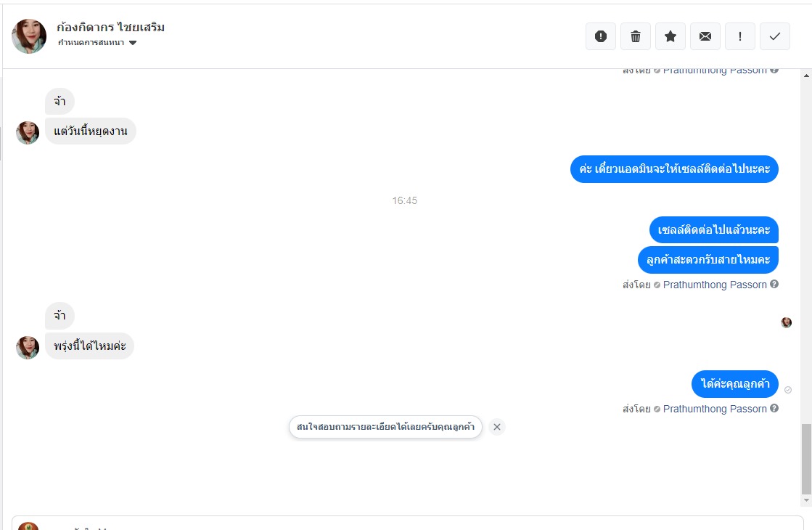Flag conversation with exclamation mark icon
Image resolution: width=812 pixels, height=530 pixels.
pos(740,36)
